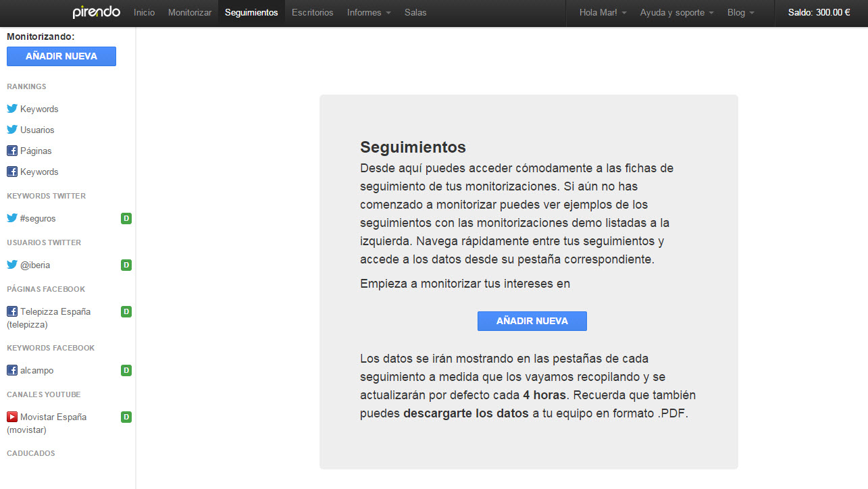Click the Facebook icon beside Telepizza España
Screen dimensions: 868x489
(x=11, y=311)
